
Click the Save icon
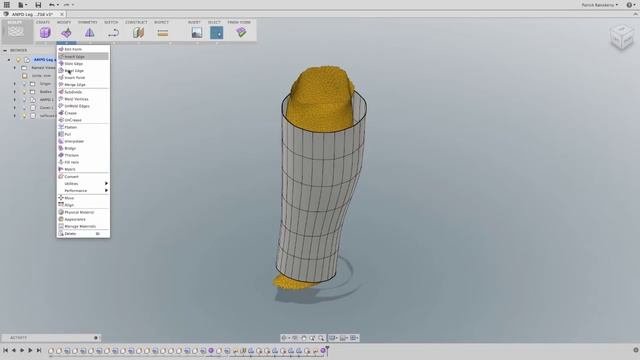[38, 5]
